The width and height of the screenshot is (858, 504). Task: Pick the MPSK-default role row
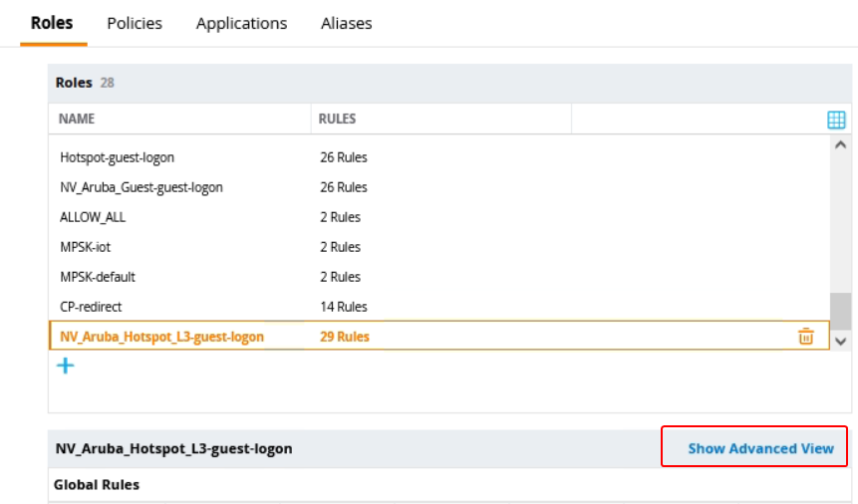(x=98, y=277)
